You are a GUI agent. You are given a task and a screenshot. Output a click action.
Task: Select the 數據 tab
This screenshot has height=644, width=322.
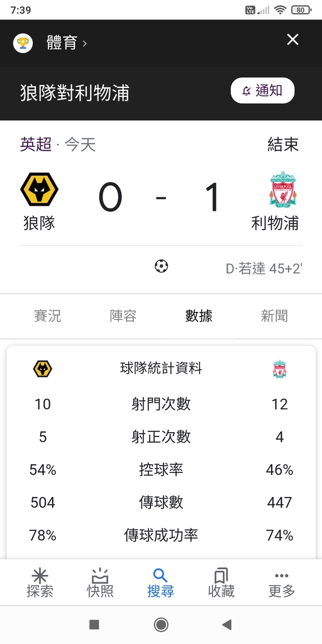point(199,316)
